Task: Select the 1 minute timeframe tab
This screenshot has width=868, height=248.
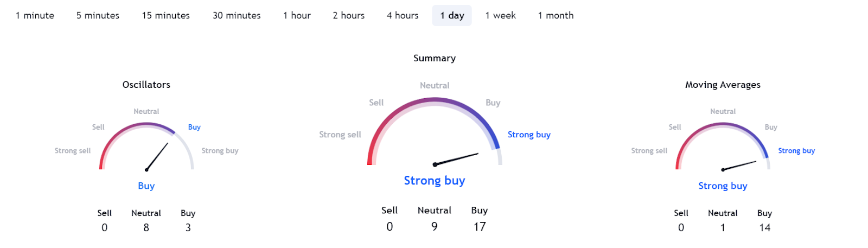Action: pyautogui.click(x=35, y=16)
